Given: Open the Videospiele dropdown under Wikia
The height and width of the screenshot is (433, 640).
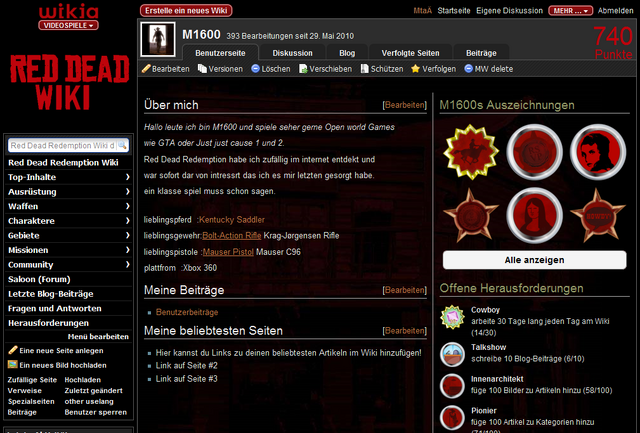Looking at the screenshot, I should click(69, 25).
